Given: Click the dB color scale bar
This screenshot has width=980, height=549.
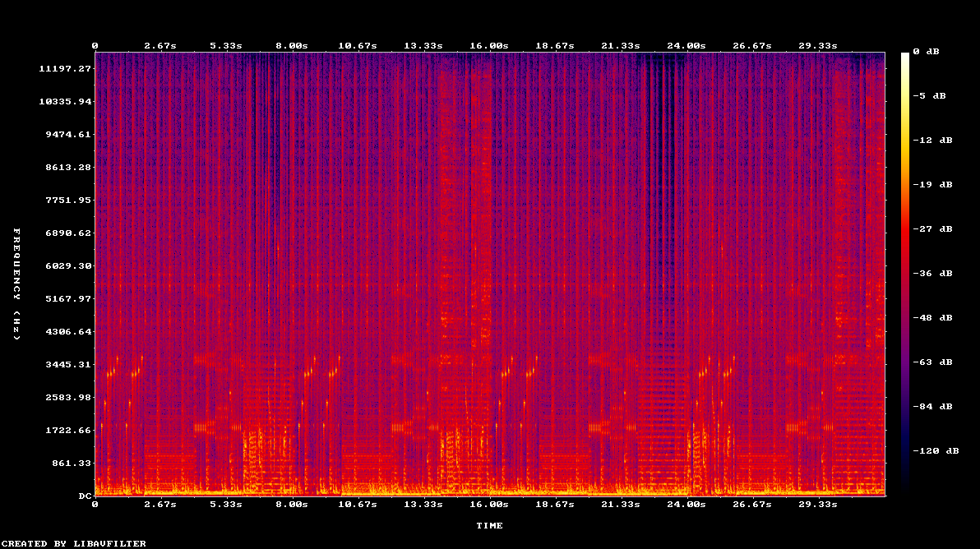Looking at the screenshot, I should [x=905, y=274].
